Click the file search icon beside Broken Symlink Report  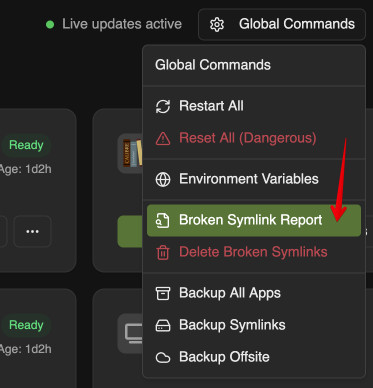point(163,221)
